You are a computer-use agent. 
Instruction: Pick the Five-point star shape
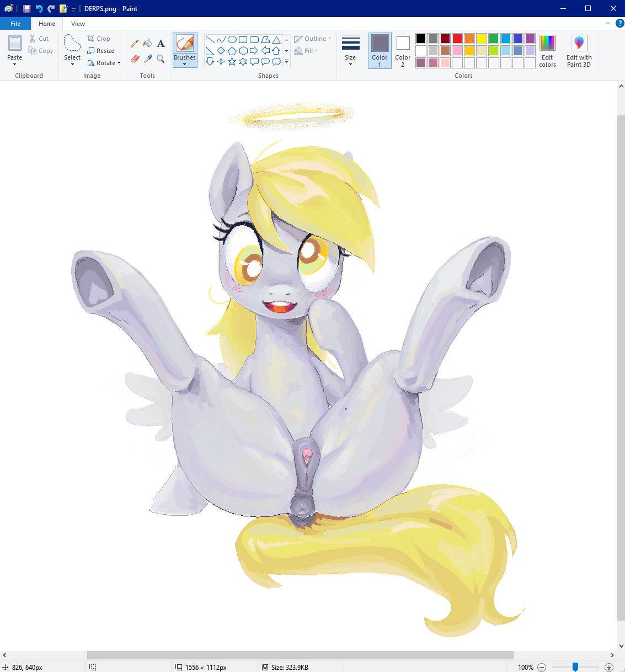[x=232, y=62]
